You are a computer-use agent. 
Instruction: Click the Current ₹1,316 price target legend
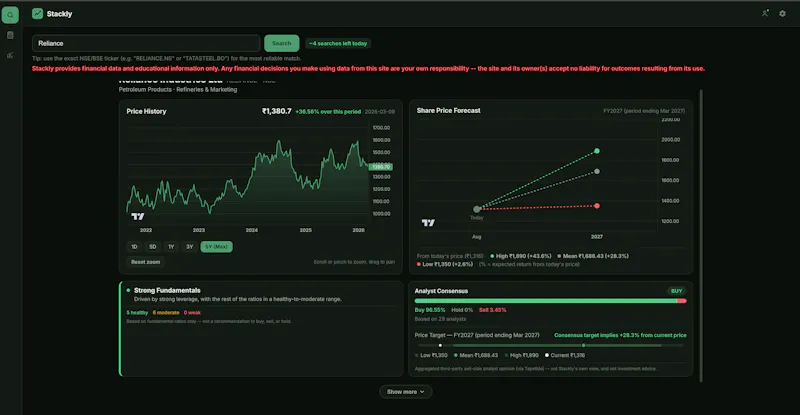pos(565,355)
